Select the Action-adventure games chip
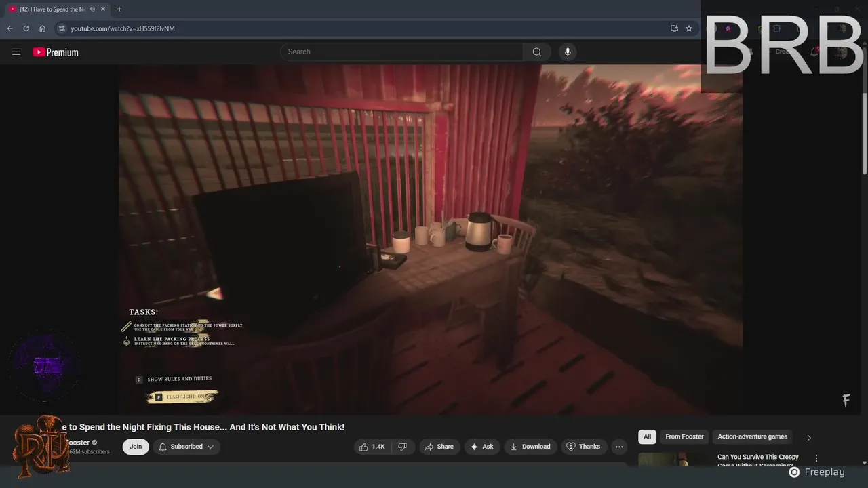Viewport: 868px width, 488px height. coord(753,436)
